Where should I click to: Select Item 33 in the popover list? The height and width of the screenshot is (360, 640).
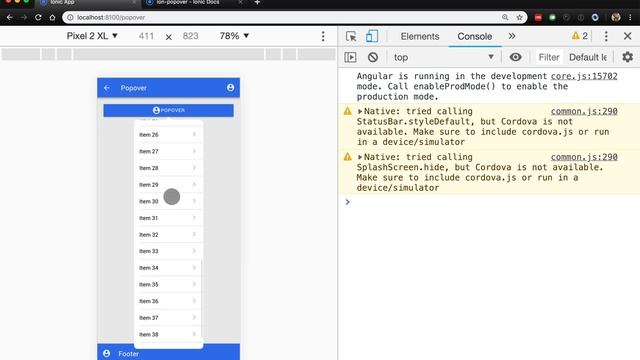pos(169,251)
